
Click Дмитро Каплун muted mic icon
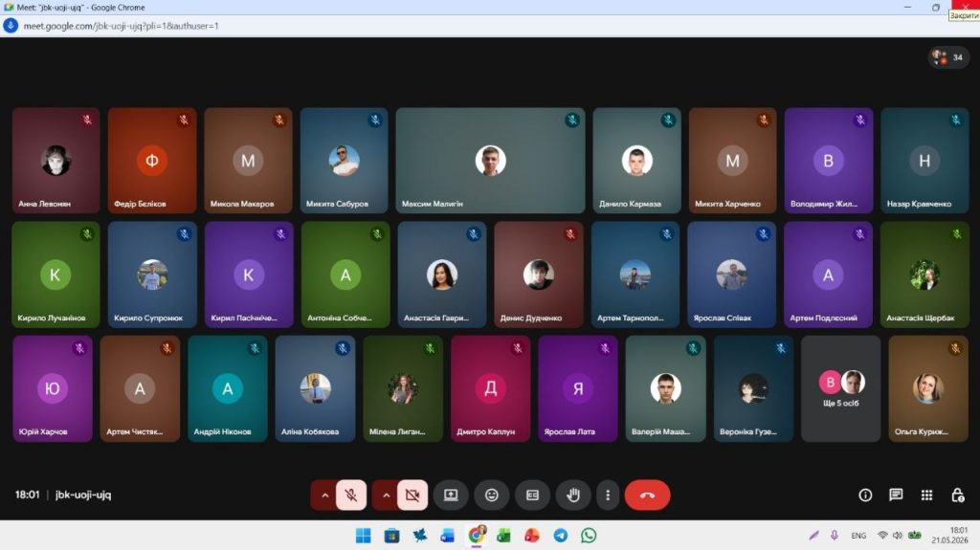(x=518, y=348)
